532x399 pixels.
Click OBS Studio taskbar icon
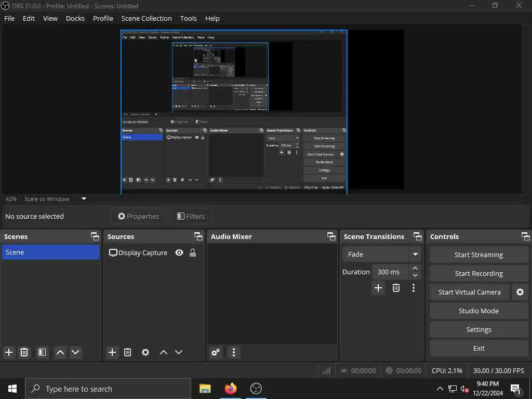click(256, 389)
